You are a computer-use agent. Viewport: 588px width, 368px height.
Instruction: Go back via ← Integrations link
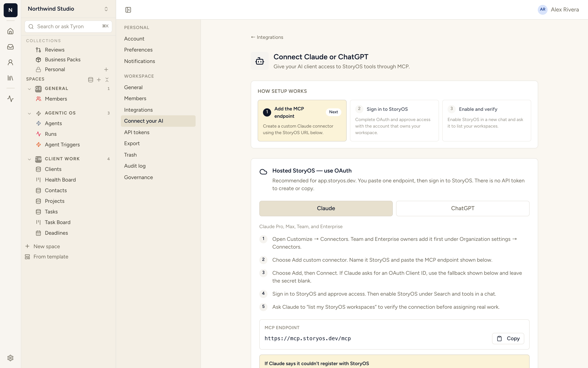click(267, 37)
